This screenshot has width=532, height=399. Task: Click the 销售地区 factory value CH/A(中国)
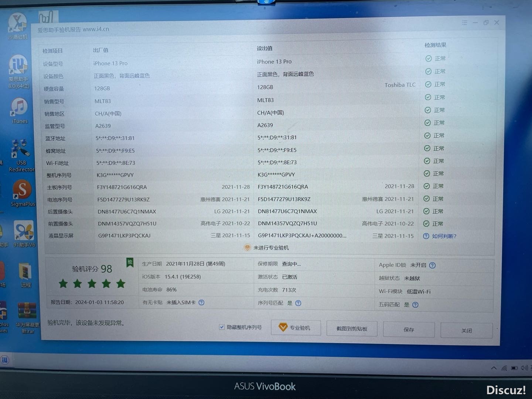click(x=108, y=113)
